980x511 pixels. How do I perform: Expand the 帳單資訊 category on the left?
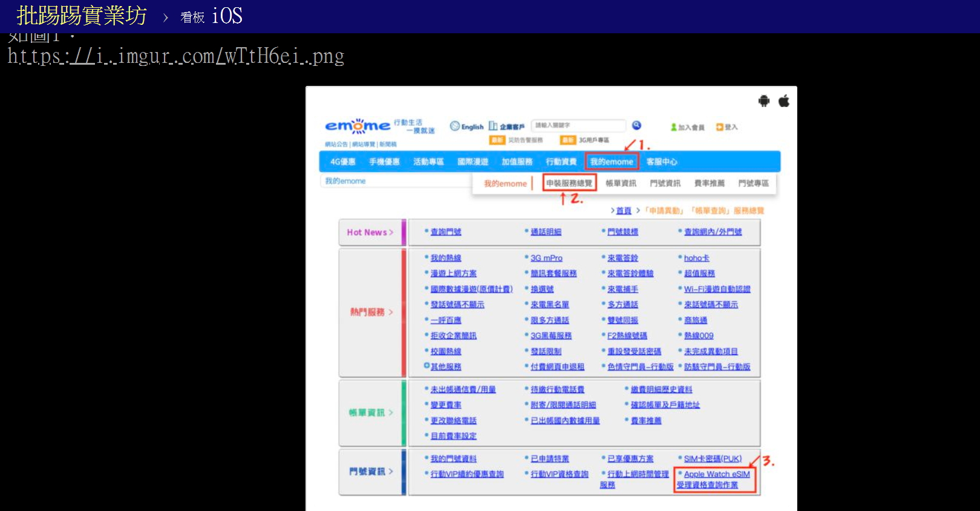(371, 412)
